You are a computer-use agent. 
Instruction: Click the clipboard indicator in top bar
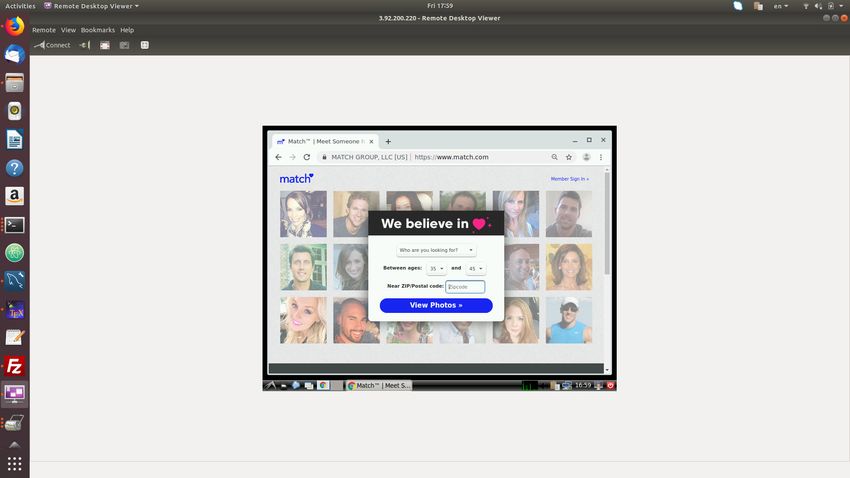click(x=758, y=6)
